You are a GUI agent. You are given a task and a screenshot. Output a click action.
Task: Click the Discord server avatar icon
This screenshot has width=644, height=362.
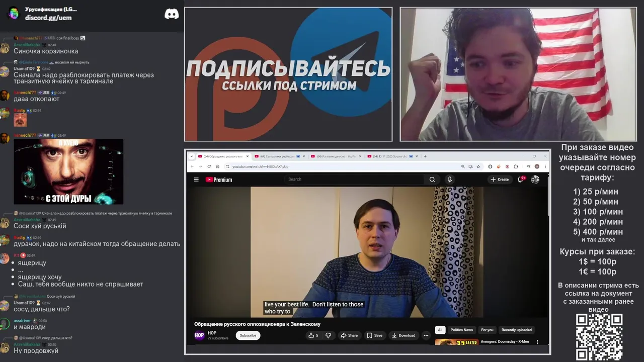tap(14, 13)
